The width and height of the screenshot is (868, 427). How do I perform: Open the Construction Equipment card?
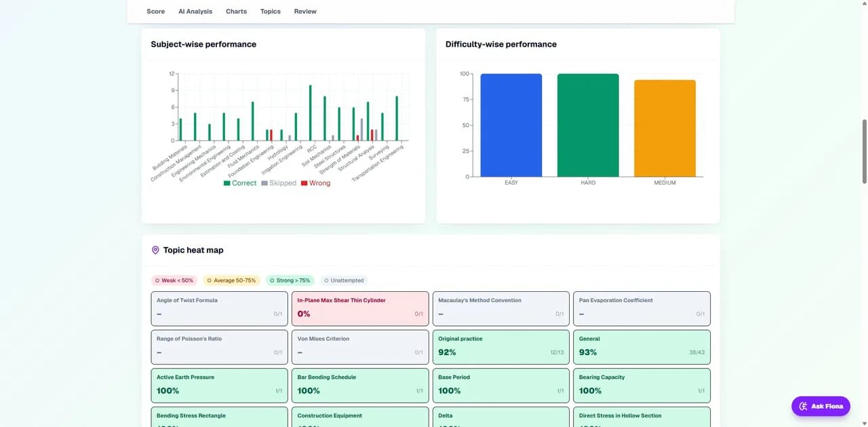pyautogui.click(x=360, y=417)
